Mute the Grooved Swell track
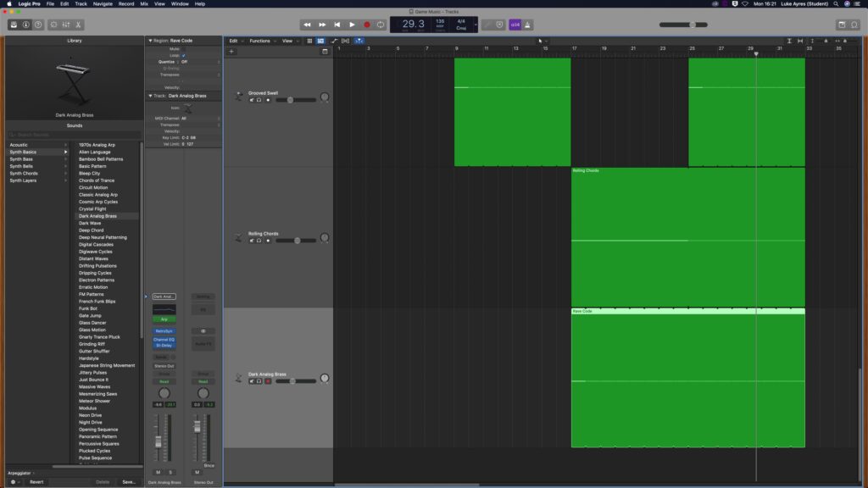The width and height of the screenshot is (868, 488). [251, 100]
